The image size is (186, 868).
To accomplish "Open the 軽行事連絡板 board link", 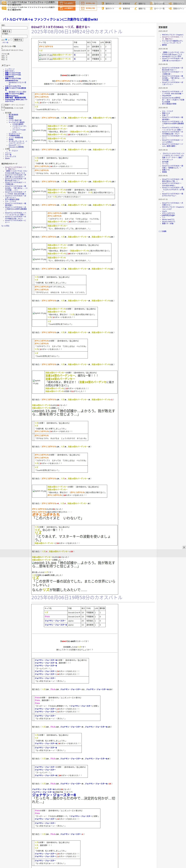I will point(13,115).
